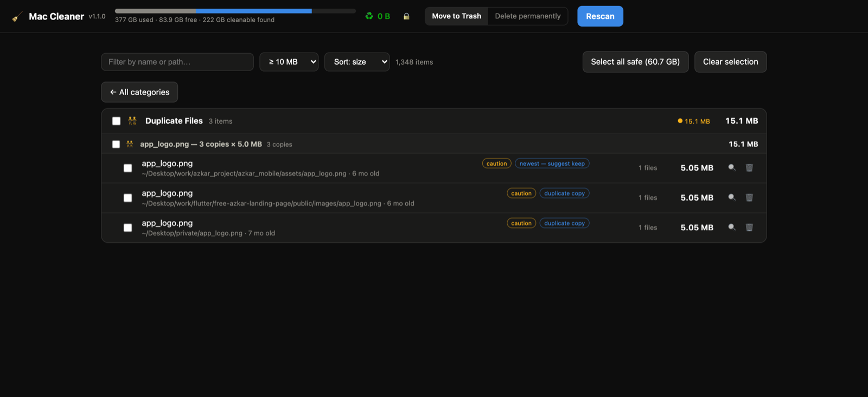868x397 pixels.
Task: Click the green recycle icon
Action: [369, 16]
